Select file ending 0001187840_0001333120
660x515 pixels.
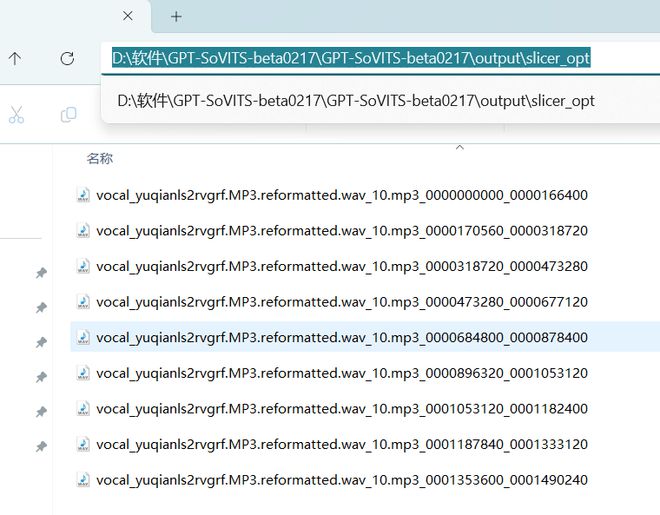[x=342, y=445]
